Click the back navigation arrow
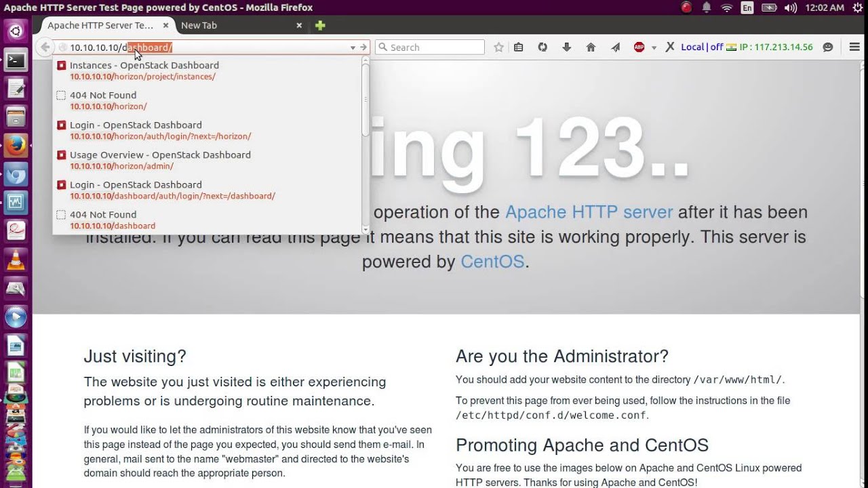Image resolution: width=868 pixels, height=488 pixels. (45, 47)
